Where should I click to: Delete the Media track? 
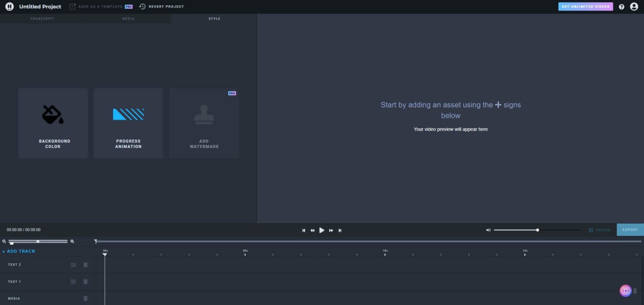86,298
